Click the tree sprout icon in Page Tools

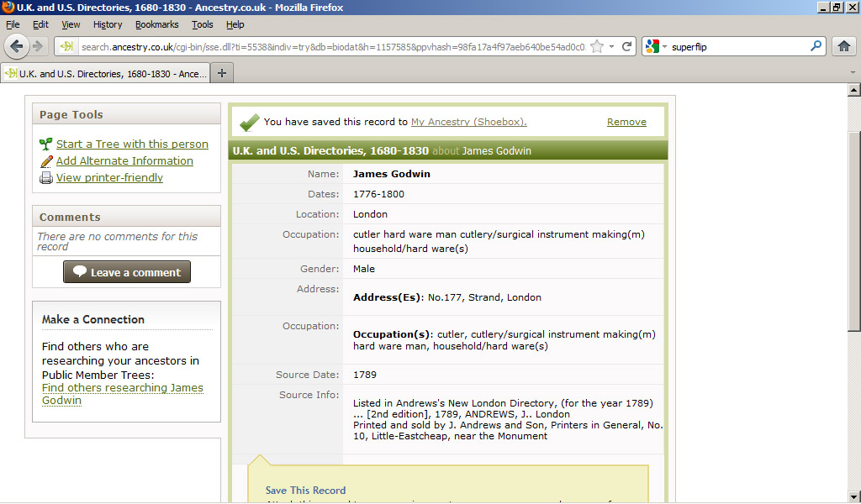(x=46, y=144)
